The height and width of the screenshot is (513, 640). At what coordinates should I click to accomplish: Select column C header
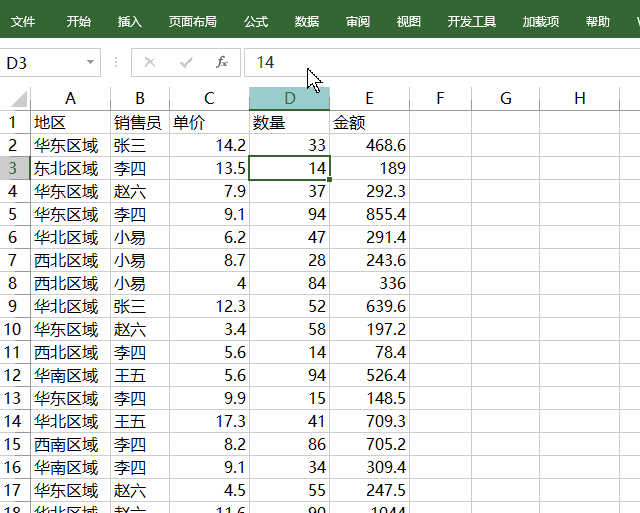[x=209, y=98]
